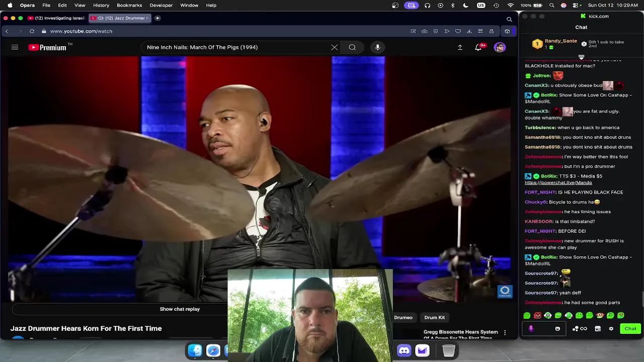Open Finder from the Dock

click(x=195, y=350)
